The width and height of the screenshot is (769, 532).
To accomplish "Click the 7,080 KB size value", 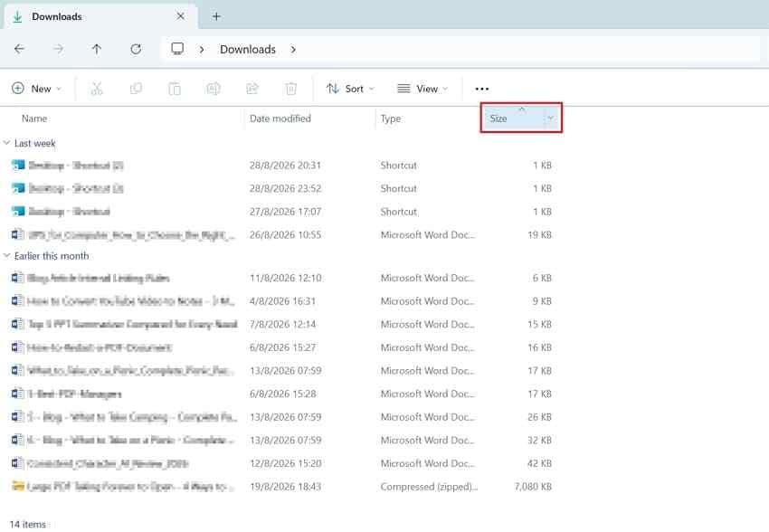I will 533,487.
